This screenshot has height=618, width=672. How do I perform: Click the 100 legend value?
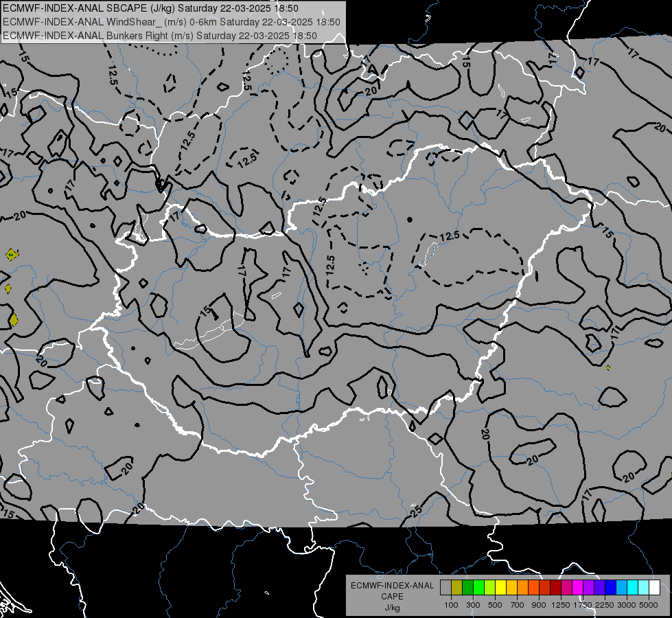pos(451,605)
